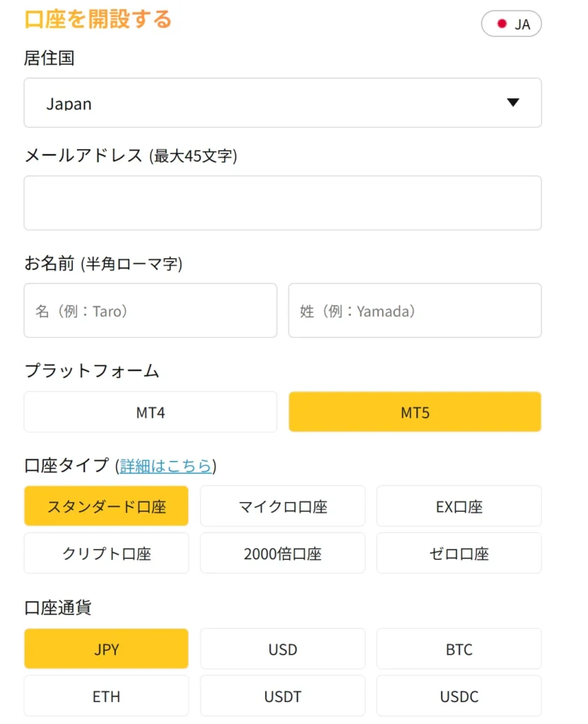Open the JA language selector
Image resolution: width=588 pixels, height=724 pixels.
511,23
